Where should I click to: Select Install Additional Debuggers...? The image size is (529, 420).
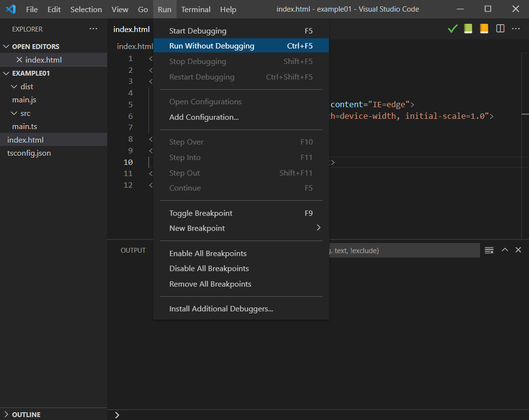coord(241,308)
